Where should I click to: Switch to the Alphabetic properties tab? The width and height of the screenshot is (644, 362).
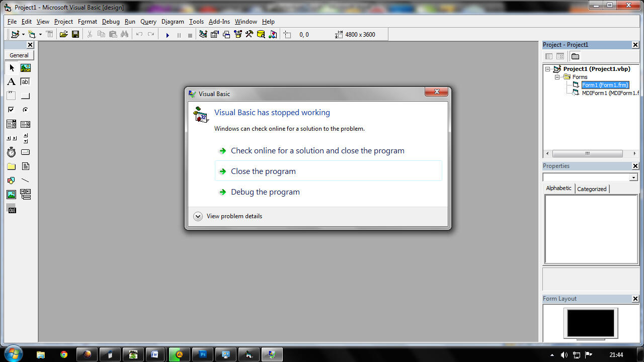[559, 188]
